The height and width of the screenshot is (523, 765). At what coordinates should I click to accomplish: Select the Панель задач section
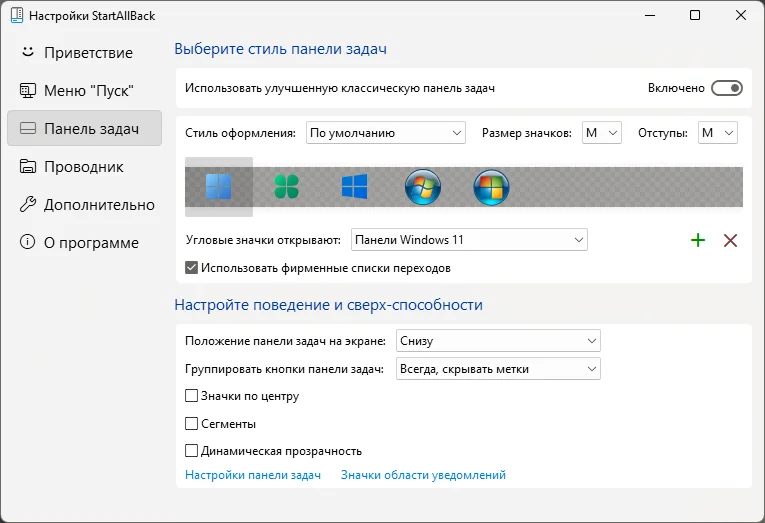point(84,128)
